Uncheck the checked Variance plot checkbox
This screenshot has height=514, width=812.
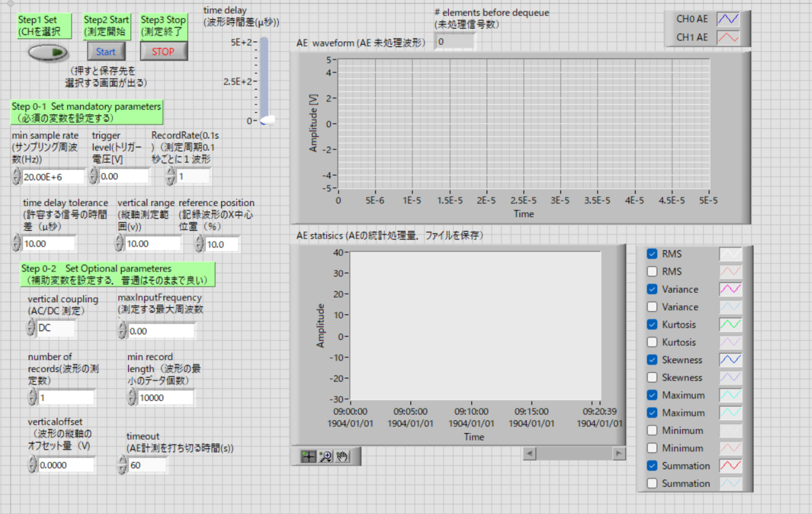tap(652, 289)
